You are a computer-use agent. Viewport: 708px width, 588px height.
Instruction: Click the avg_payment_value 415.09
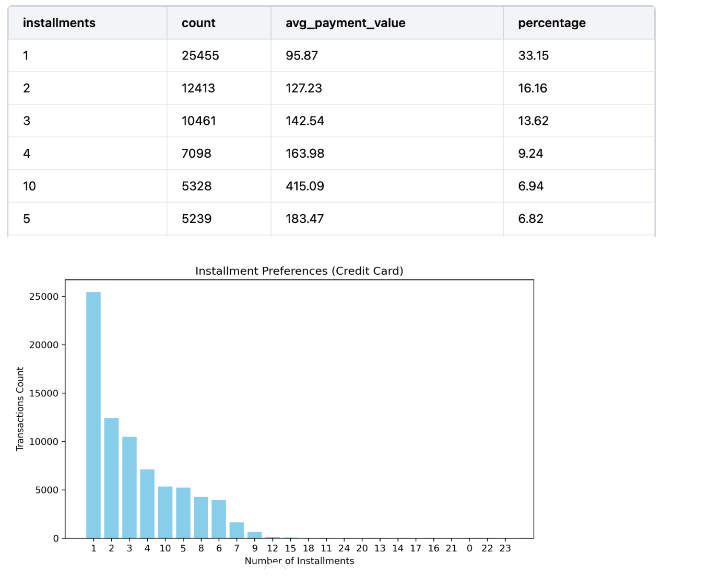click(x=305, y=186)
